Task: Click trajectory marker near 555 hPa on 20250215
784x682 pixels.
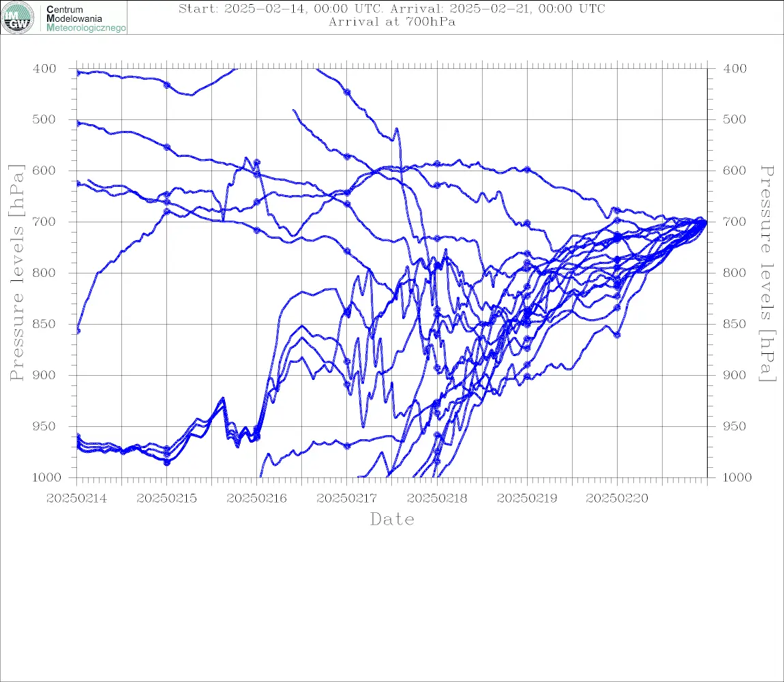Action: tap(167, 147)
